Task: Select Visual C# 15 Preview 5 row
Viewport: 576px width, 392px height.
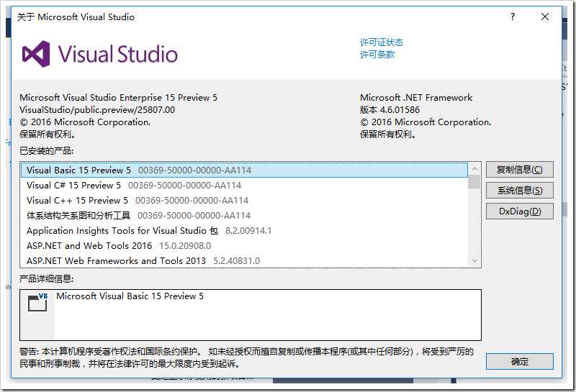Action: pyautogui.click(x=244, y=186)
